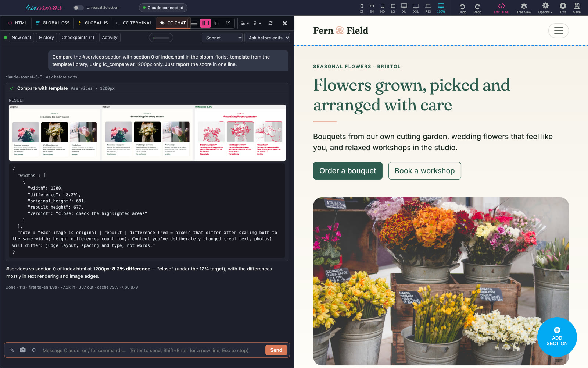
Task: Click the claude-sonnet-5-5 model label
Action: [x=24, y=77]
